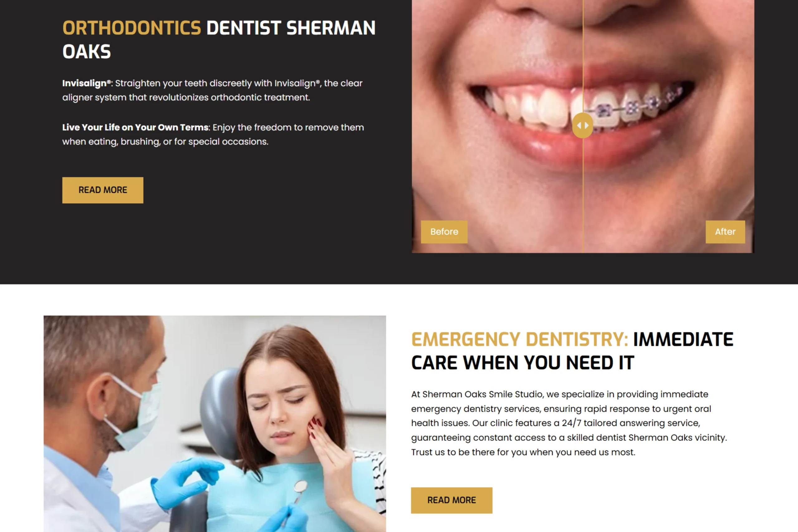Click the white DENTIST SHERMAN heading text
Screen dimensions: 798x532
[x=291, y=28]
